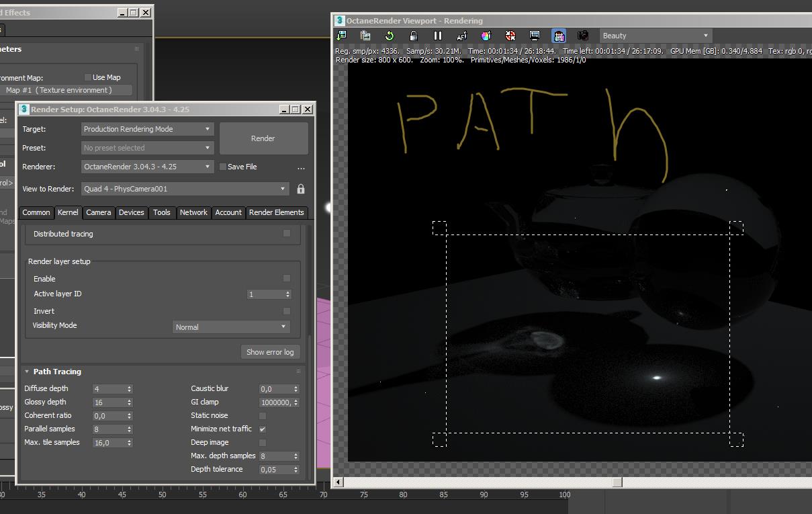
Task: Click the Render button
Action: click(263, 138)
